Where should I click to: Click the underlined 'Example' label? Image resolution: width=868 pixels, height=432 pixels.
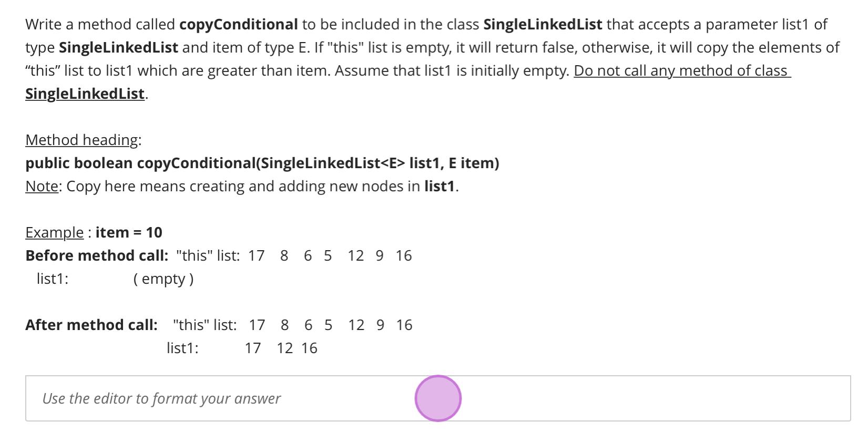click(54, 232)
